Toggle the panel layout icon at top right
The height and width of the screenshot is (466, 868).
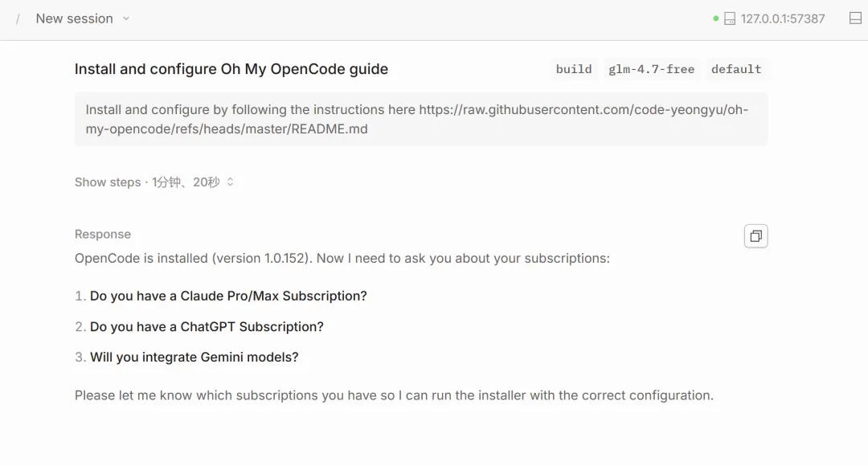pyautogui.click(x=855, y=18)
